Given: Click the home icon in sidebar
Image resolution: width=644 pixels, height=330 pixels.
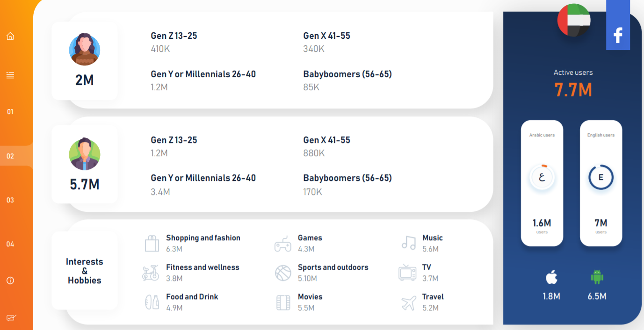Looking at the screenshot, I should pyautogui.click(x=10, y=36).
